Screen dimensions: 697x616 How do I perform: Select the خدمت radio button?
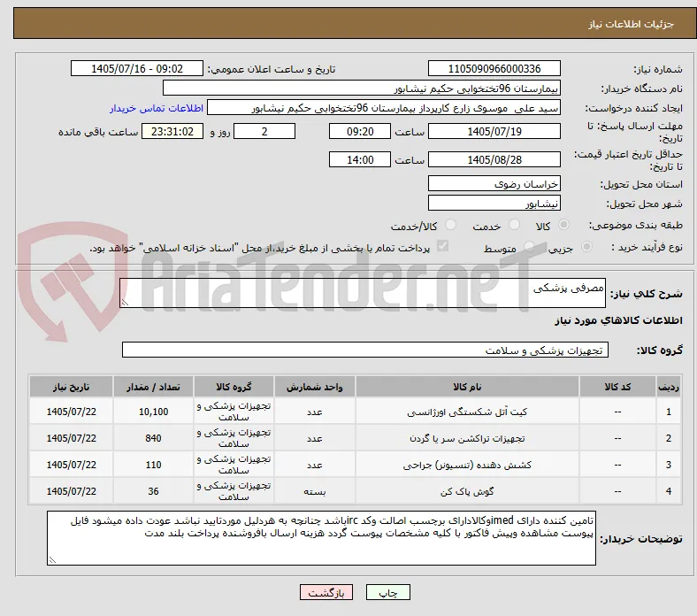[x=514, y=225]
